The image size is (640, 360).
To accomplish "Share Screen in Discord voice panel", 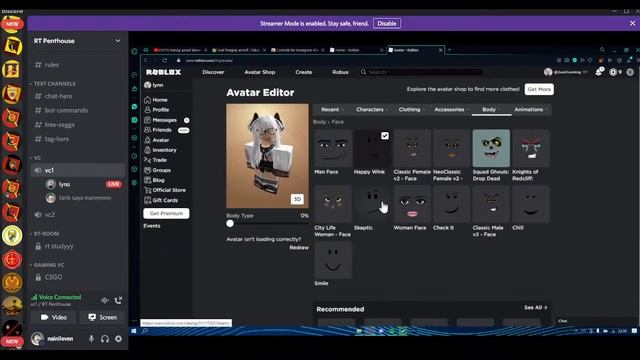I will click(x=102, y=317).
